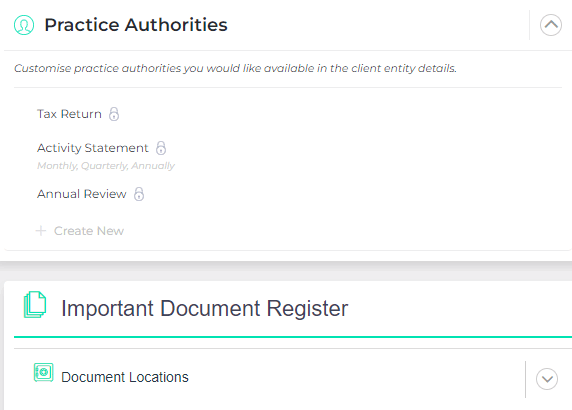Select the Activity Statement authority
572x410 pixels.
point(93,148)
